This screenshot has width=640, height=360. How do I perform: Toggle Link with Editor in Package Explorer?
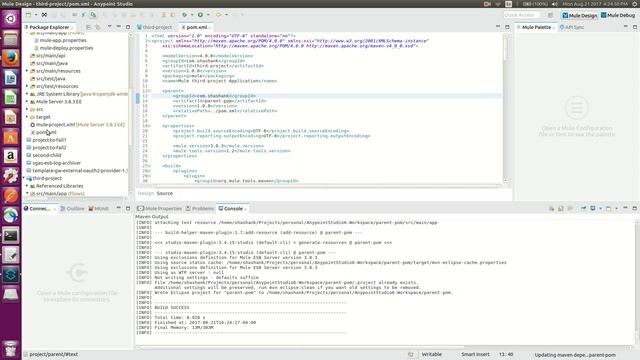coord(98,27)
